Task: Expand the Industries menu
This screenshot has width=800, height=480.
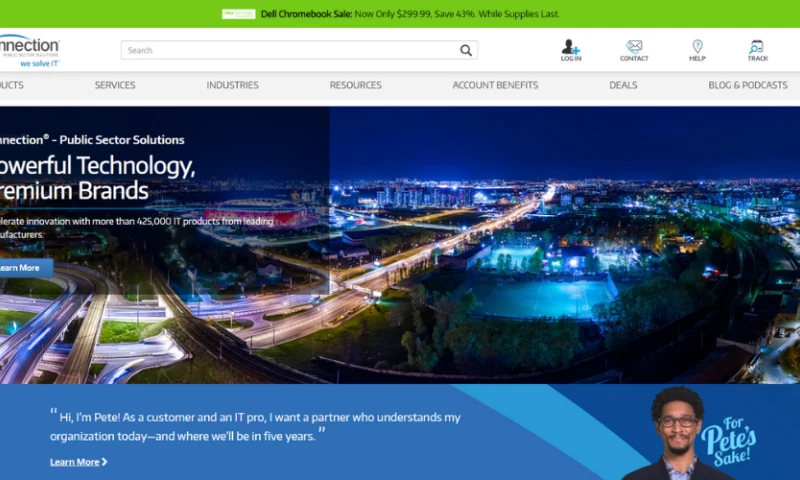Action: (232, 85)
